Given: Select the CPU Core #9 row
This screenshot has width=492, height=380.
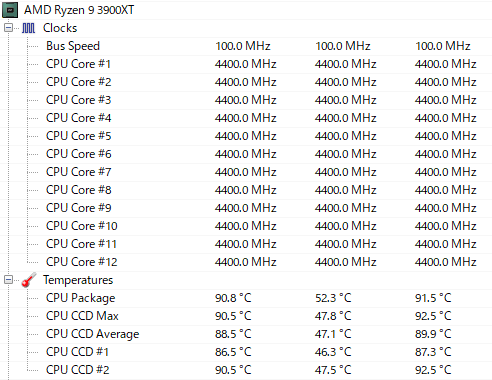Looking at the screenshot, I should coord(246,208).
